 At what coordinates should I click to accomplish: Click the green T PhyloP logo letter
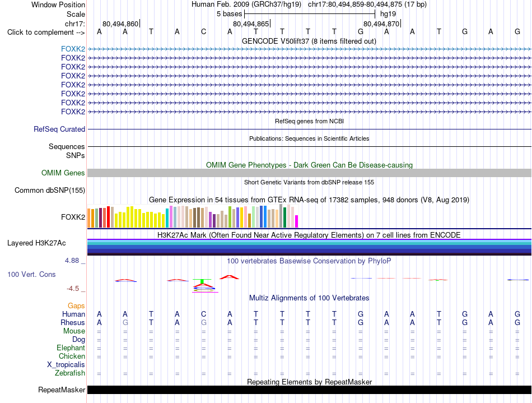coord(202,281)
